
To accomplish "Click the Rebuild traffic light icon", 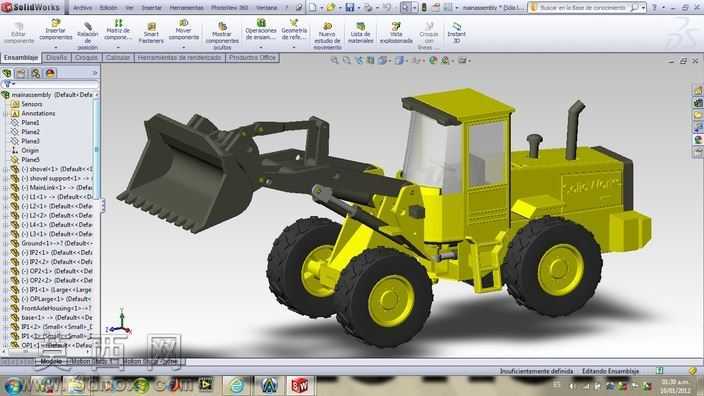I will (x=424, y=8).
